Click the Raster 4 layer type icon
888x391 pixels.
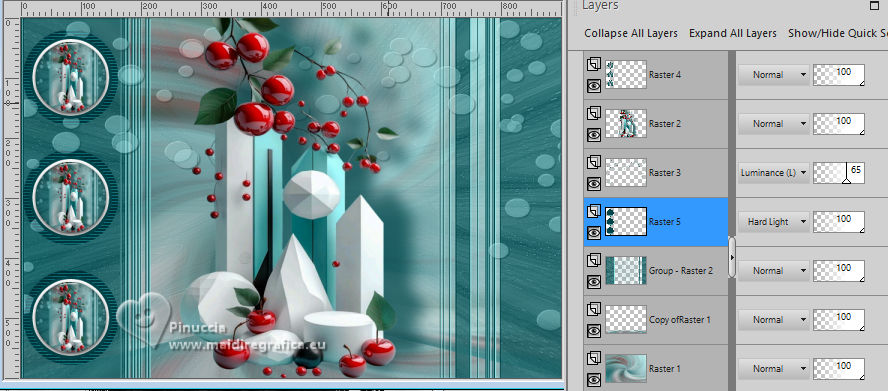(x=594, y=64)
